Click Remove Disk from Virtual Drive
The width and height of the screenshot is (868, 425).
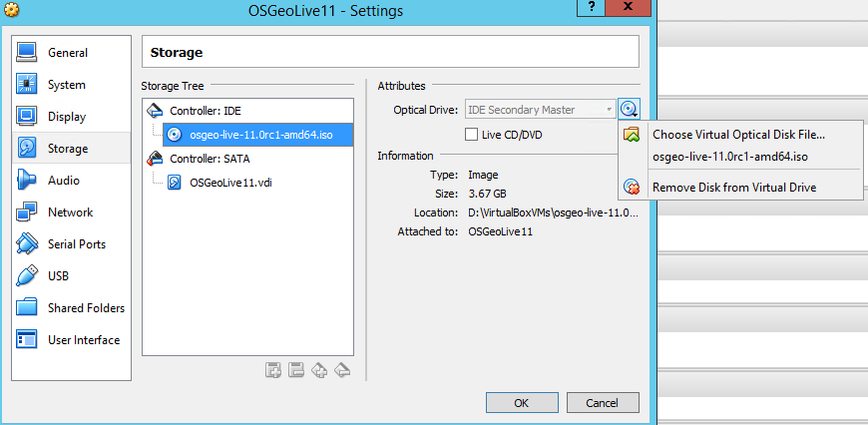[x=740, y=188]
